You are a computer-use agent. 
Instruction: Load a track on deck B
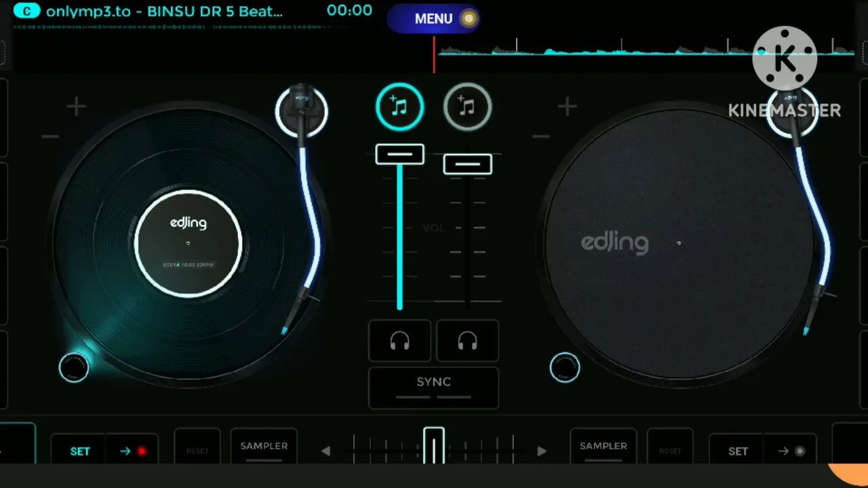[x=467, y=106]
